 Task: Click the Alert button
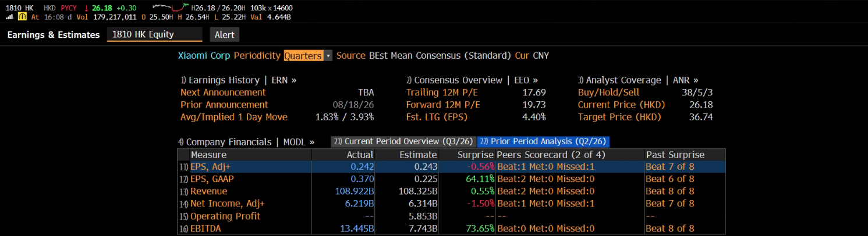click(224, 35)
